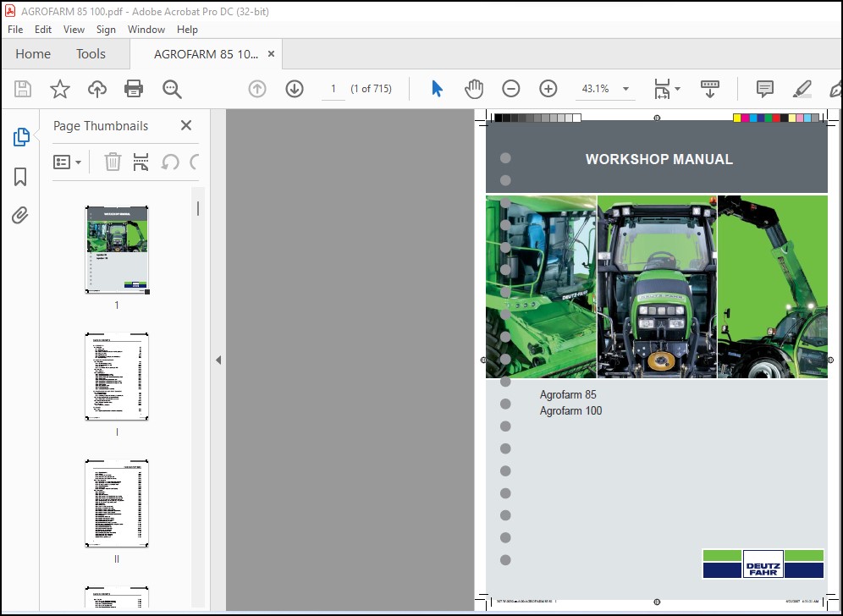This screenshot has height=616, width=843.
Task: Open the Window menu
Action: (146, 30)
